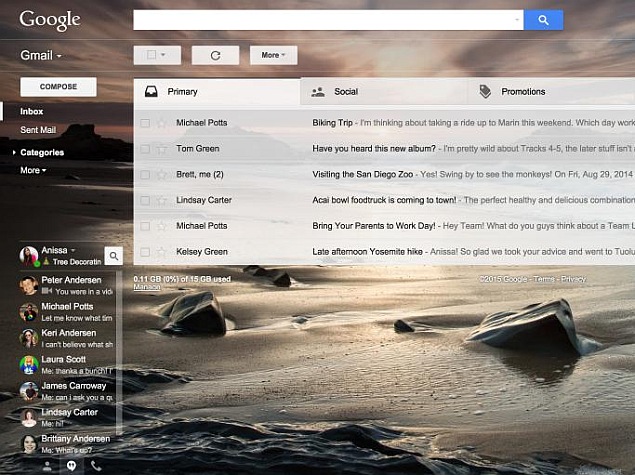Open the chat search magnifier icon
Screen dimensions: 635x475
(114, 256)
